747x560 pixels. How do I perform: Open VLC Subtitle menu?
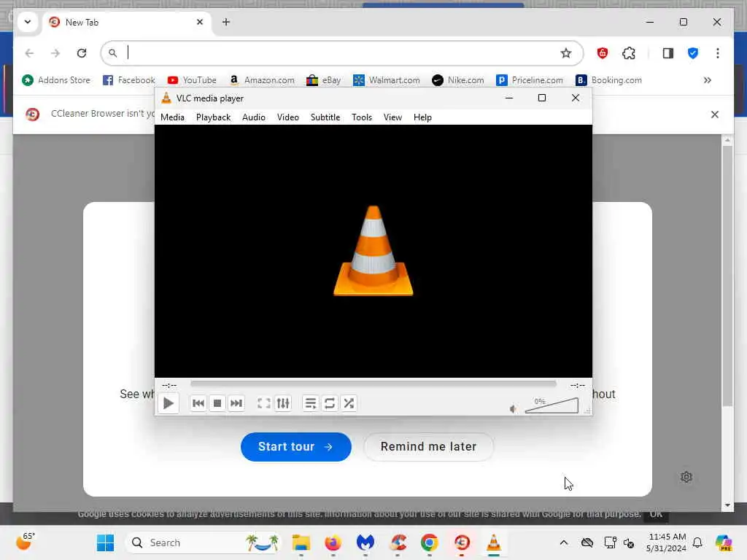[325, 117]
